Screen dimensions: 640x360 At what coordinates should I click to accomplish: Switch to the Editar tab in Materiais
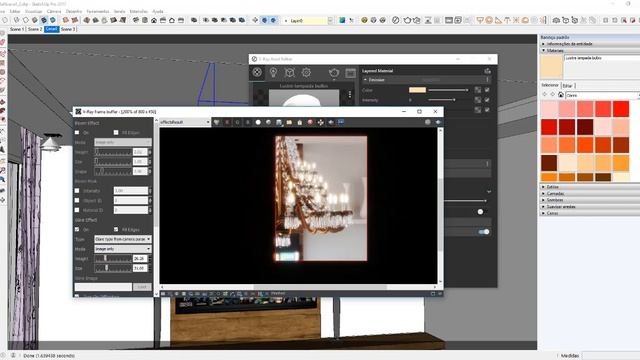point(567,86)
